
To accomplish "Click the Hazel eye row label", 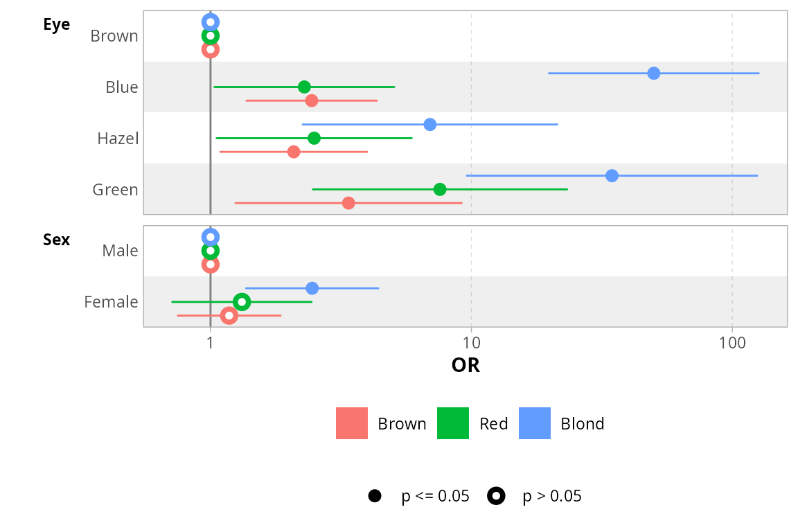I will 118,139.
